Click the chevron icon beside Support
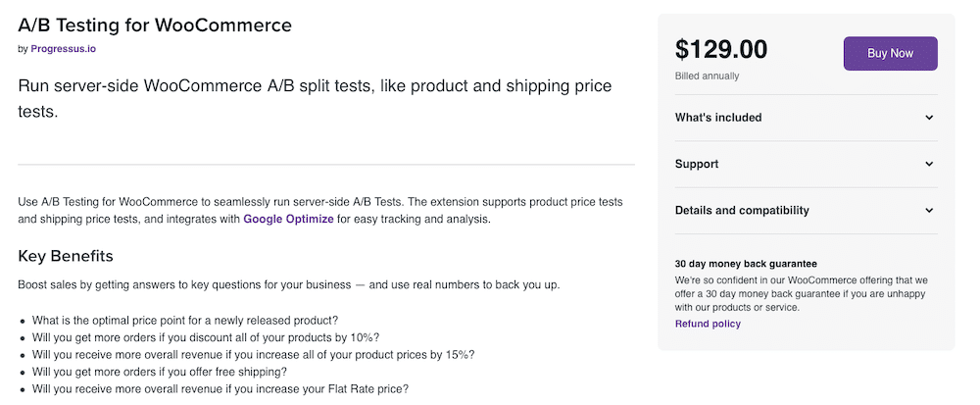The height and width of the screenshot is (405, 980). (x=929, y=164)
